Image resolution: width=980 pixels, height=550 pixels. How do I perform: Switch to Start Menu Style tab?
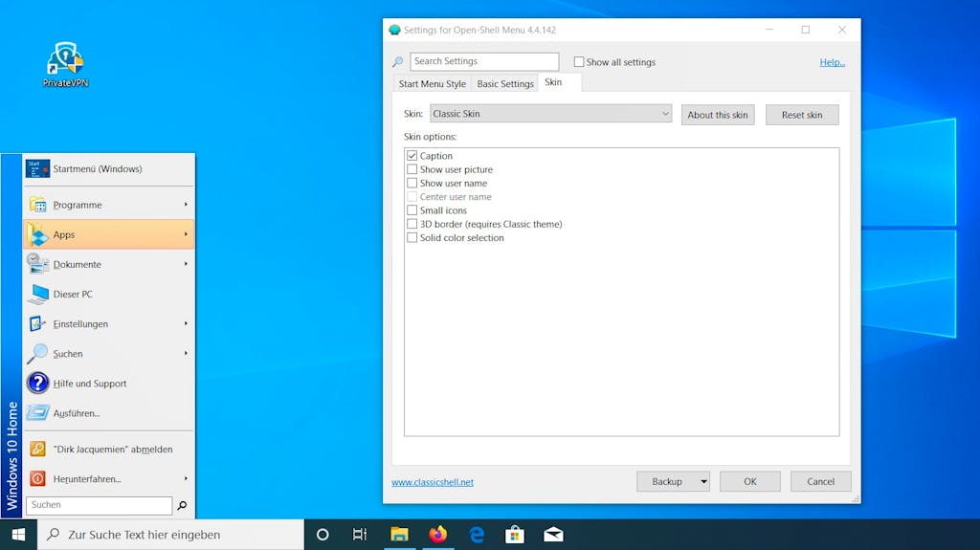pos(433,84)
